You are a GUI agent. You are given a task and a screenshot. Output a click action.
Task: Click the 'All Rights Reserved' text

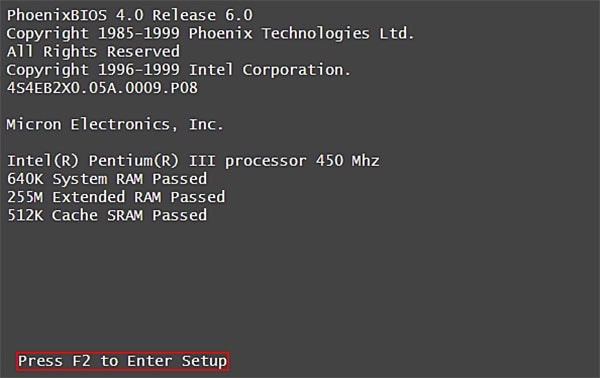tap(93, 52)
